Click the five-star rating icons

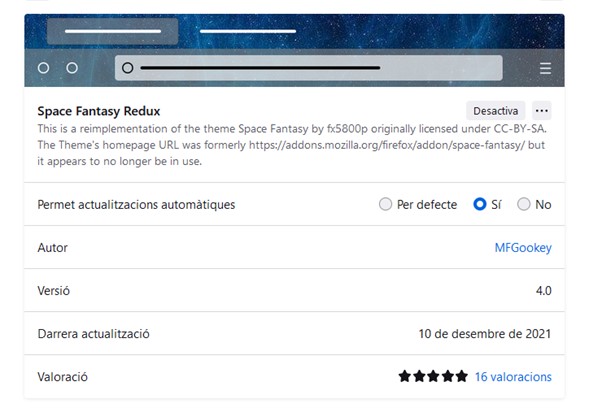432,377
